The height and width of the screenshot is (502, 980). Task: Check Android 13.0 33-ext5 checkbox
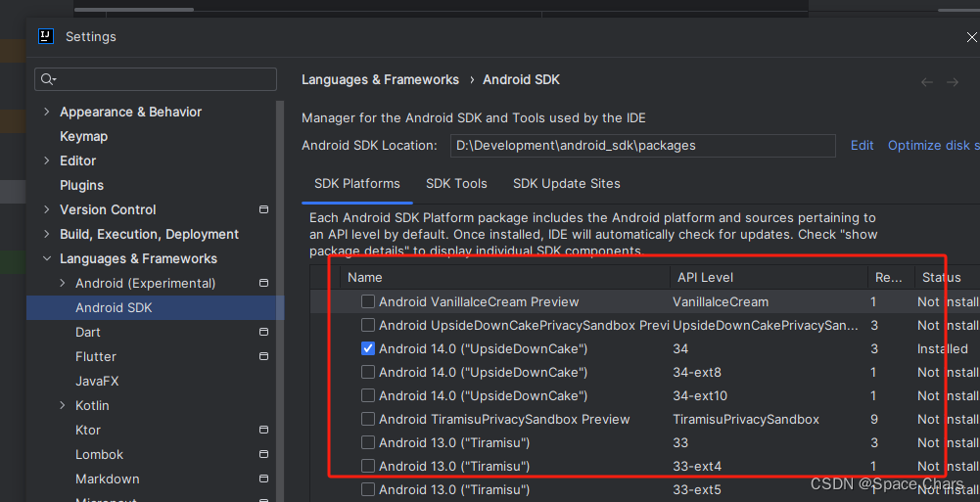(368, 489)
